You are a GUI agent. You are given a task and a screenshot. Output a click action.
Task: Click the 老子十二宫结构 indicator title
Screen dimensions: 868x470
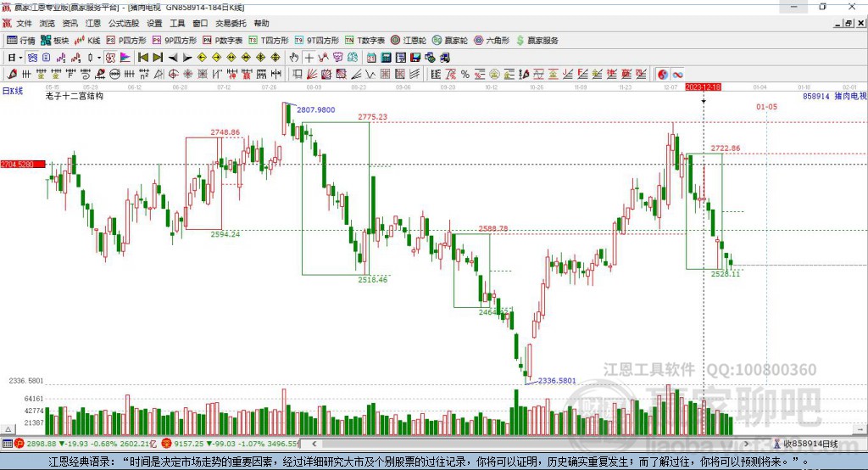pos(75,96)
